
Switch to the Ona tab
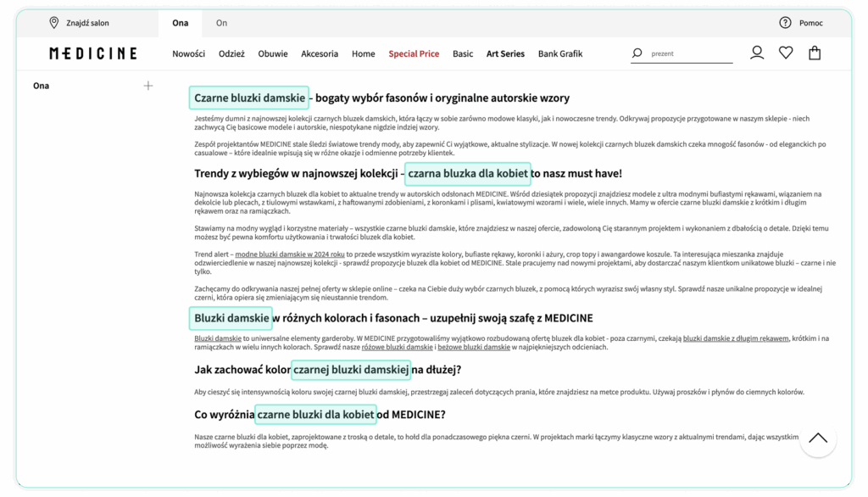pyautogui.click(x=180, y=23)
